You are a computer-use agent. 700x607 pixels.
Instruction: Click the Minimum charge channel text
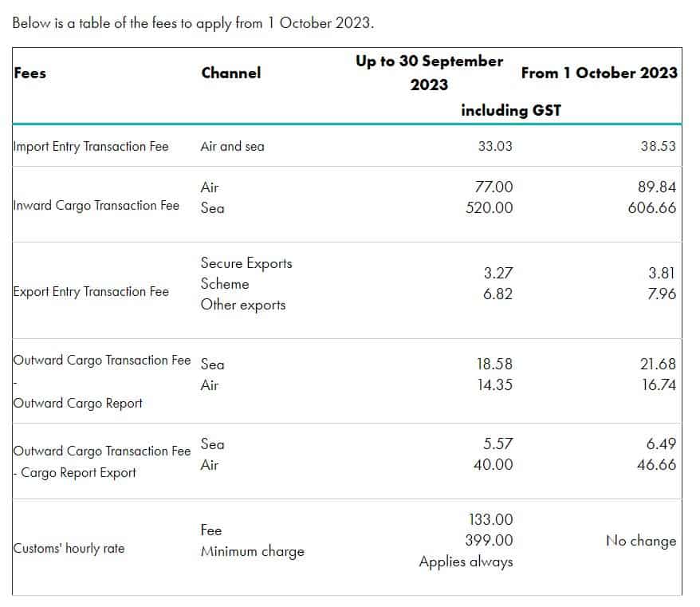point(252,552)
